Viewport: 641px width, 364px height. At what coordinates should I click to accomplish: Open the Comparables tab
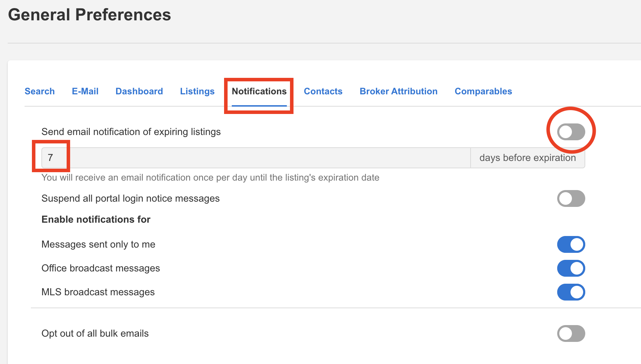point(483,91)
